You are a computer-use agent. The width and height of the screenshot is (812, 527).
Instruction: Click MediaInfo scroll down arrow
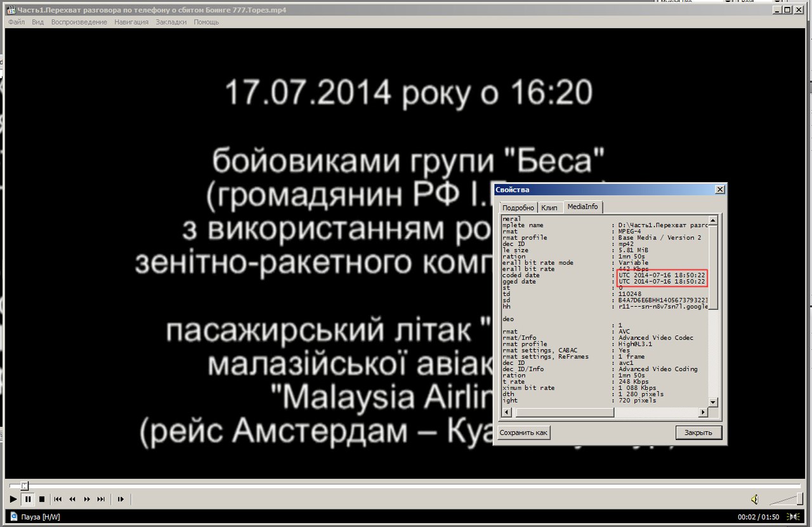tap(712, 403)
